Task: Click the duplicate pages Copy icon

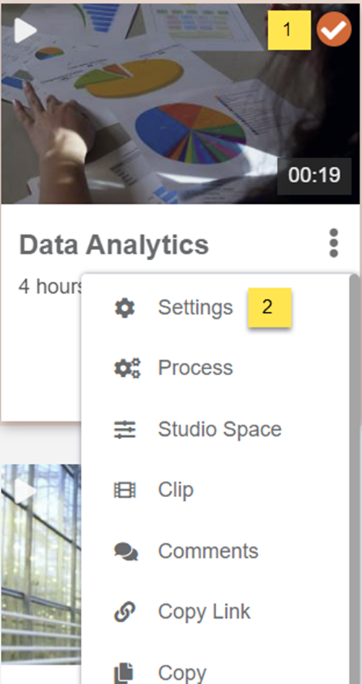Action: [124, 673]
